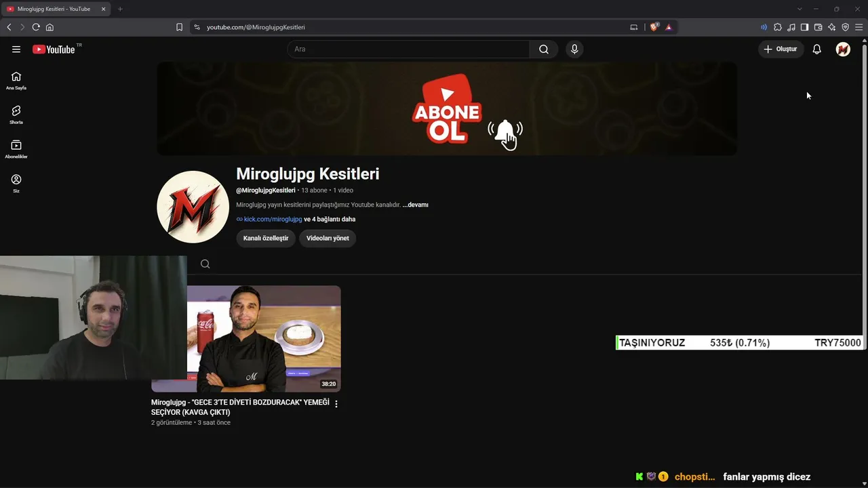Focus the YouTube Ara search field

(408, 49)
